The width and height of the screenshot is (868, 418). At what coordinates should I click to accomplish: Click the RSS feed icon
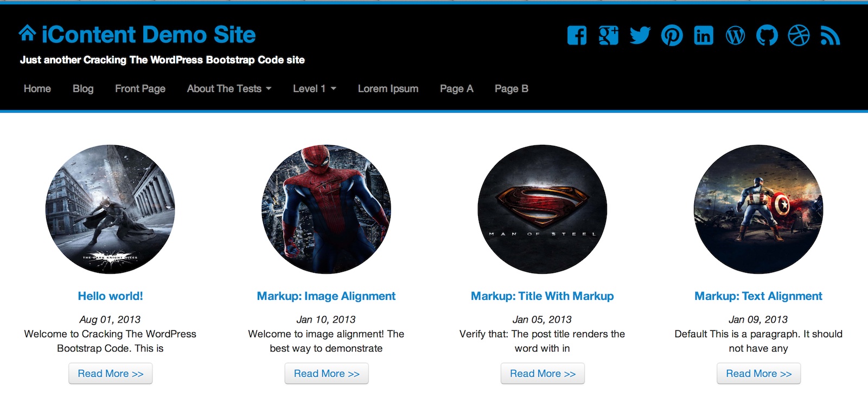coord(830,36)
